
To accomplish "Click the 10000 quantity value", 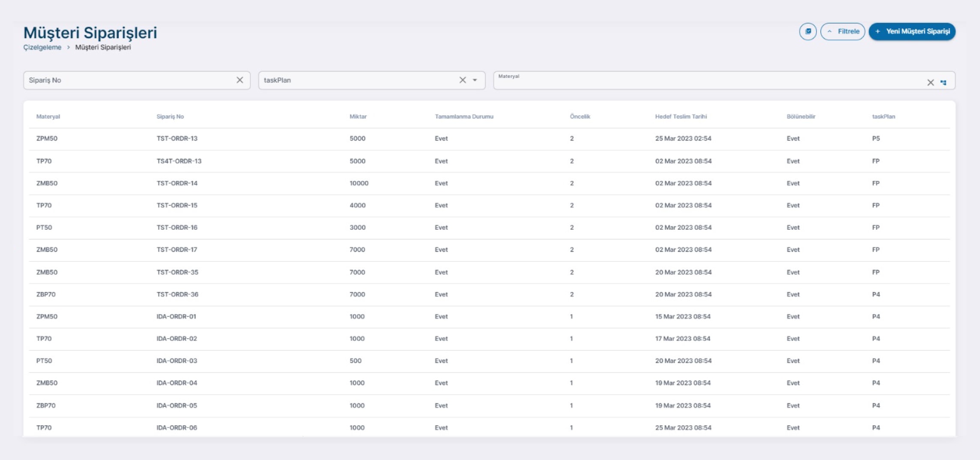I will coord(359,183).
